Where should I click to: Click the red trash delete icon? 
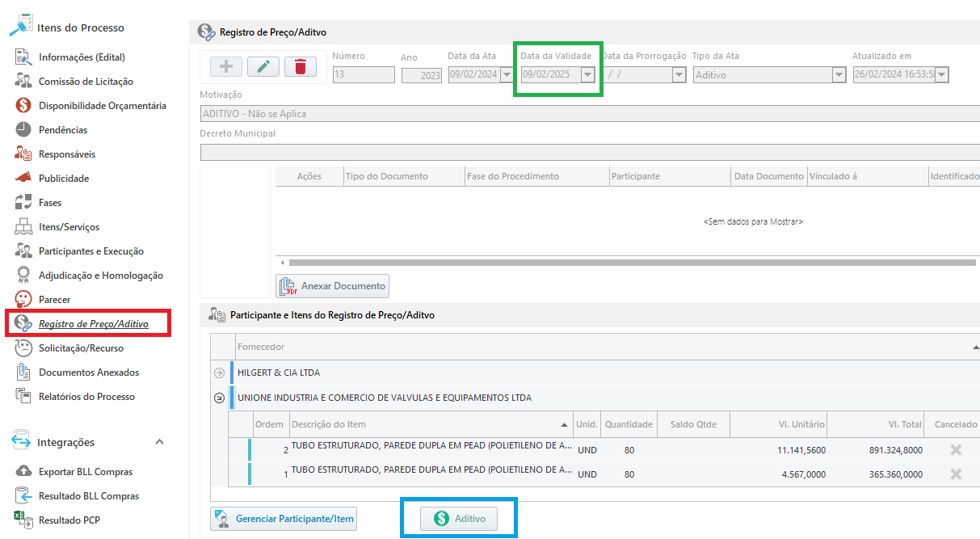coord(301,67)
